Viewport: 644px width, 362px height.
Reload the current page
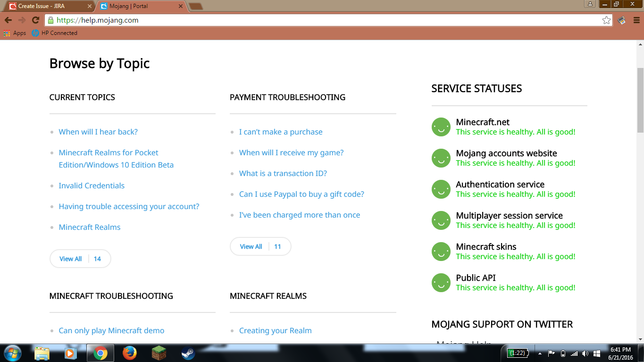pos(35,20)
